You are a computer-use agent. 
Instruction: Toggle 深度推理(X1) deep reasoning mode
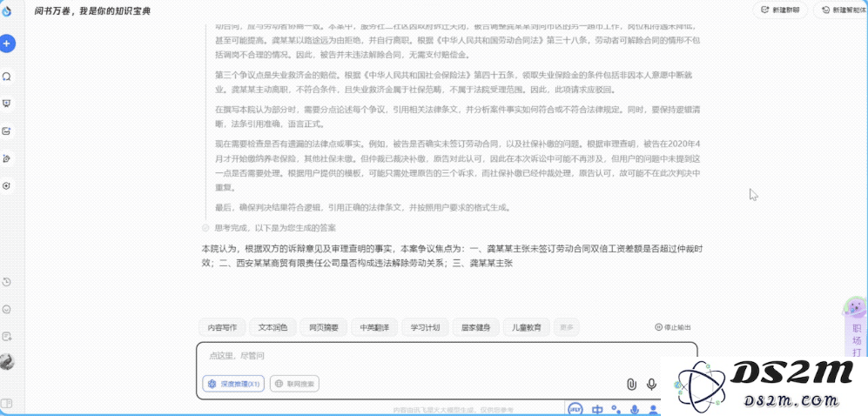(x=233, y=383)
